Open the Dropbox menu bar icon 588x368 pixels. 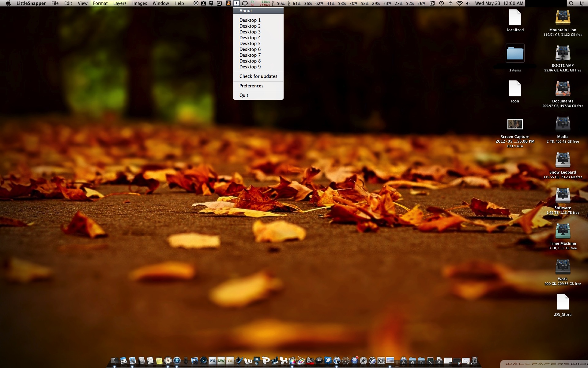coord(211,3)
